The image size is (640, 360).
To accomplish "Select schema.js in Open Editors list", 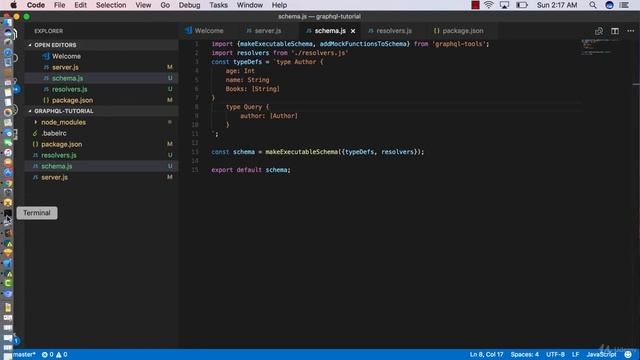I will 67,78.
